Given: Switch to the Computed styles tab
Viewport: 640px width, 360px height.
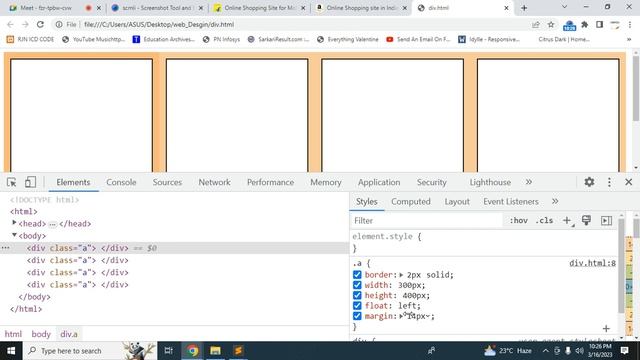Looking at the screenshot, I should pyautogui.click(x=411, y=202).
